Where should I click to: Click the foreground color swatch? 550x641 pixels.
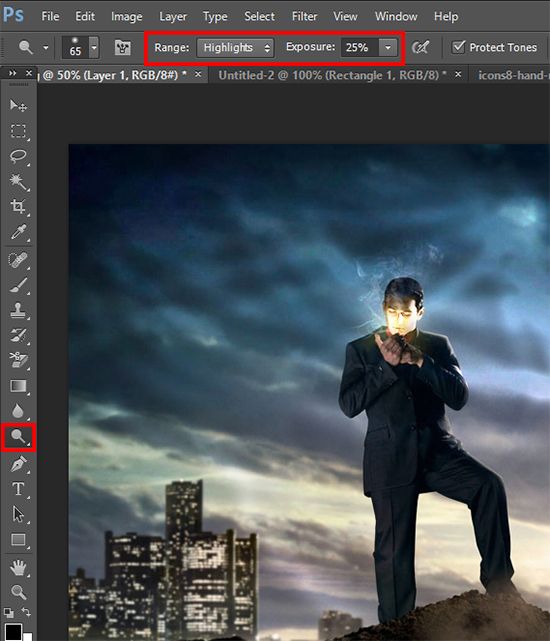pos(13,632)
